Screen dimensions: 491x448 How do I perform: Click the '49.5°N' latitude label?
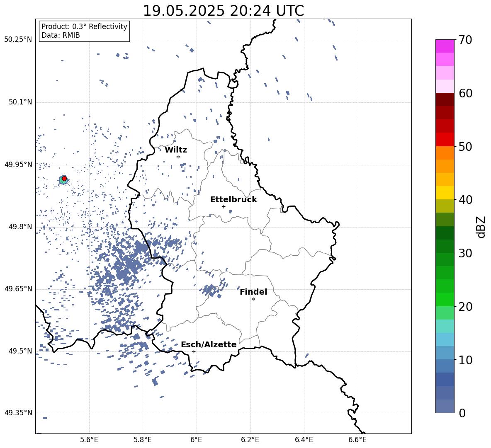pos(20,351)
